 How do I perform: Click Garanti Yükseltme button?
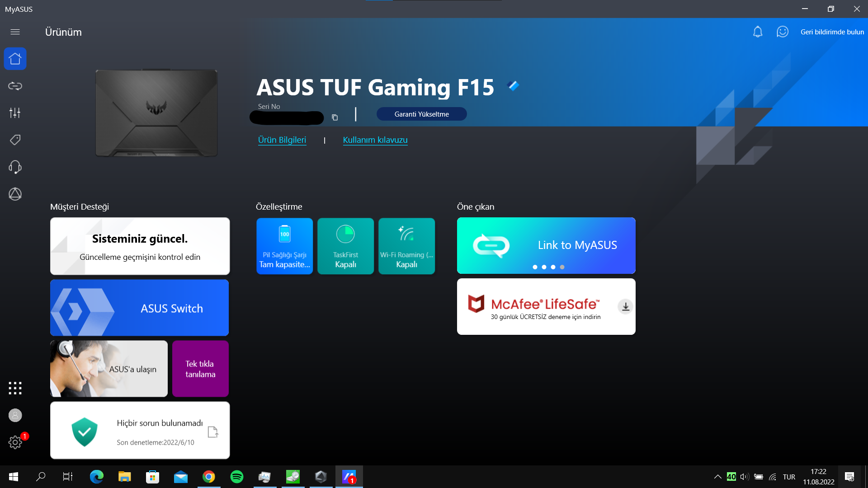click(x=421, y=114)
